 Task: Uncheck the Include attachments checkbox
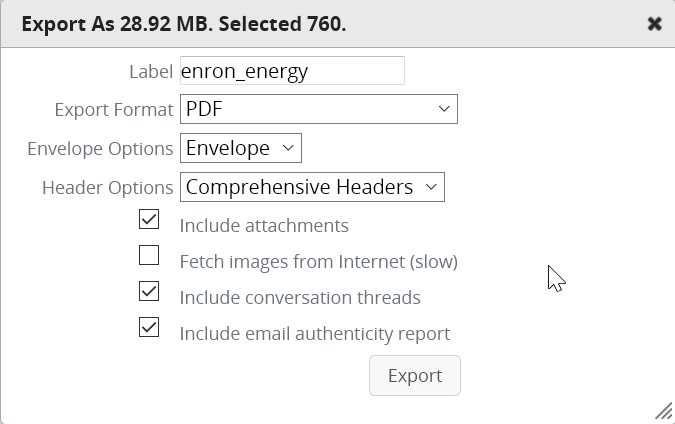coord(149,218)
